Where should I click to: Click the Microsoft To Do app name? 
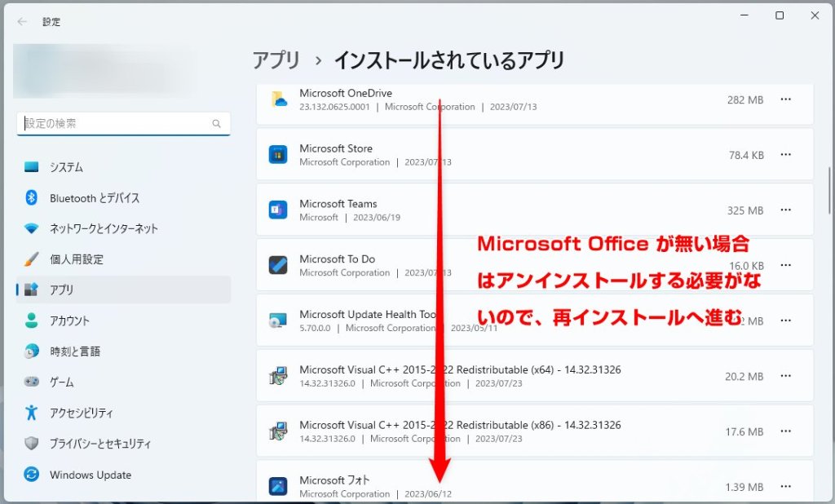pyautogui.click(x=337, y=259)
